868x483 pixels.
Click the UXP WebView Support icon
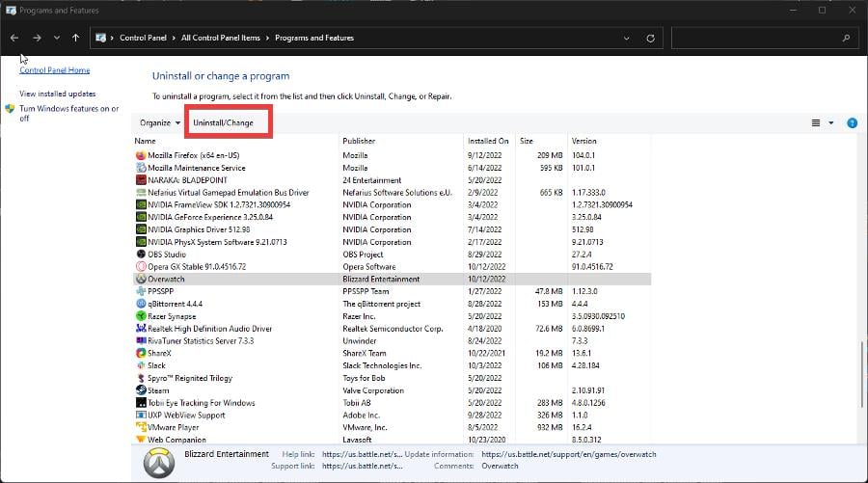[x=141, y=415]
